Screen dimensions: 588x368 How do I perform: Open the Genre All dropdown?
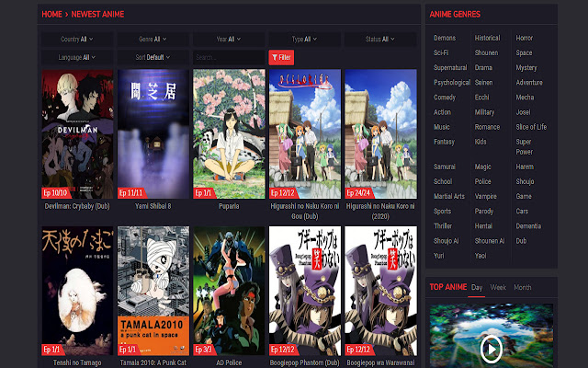[153, 39]
